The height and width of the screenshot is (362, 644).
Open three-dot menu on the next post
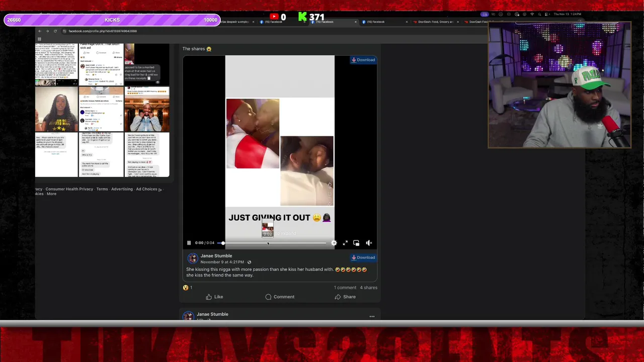click(372, 317)
